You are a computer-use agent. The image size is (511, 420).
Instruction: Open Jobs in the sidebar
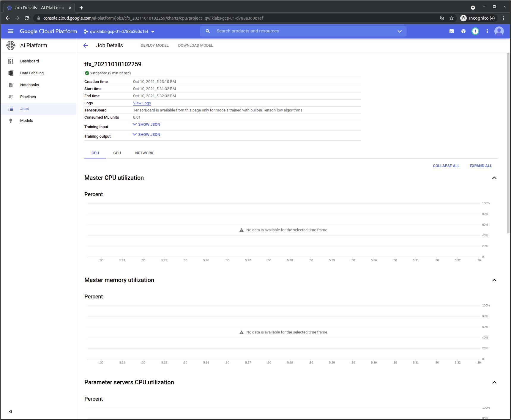pos(39,109)
